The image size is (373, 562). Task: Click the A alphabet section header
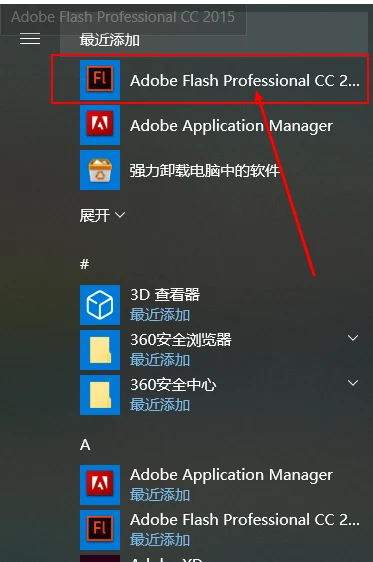click(x=85, y=445)
